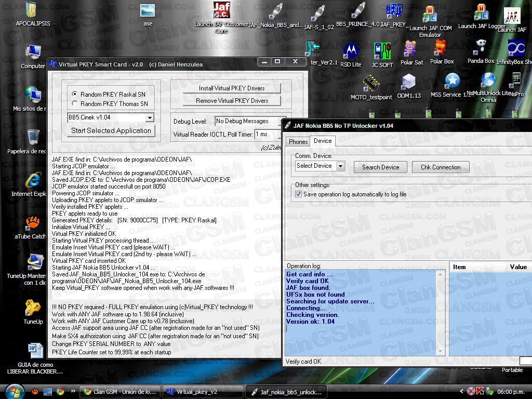This screenshot has height=399, width=532.
Task: Click Operation log scrollbar down arrow
Action: click(441, 352)
